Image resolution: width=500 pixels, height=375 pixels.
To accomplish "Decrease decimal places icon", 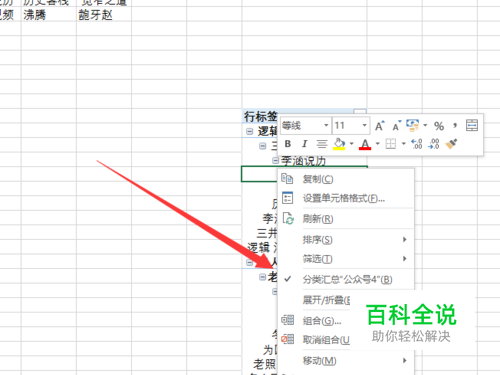I will (434, 144).
